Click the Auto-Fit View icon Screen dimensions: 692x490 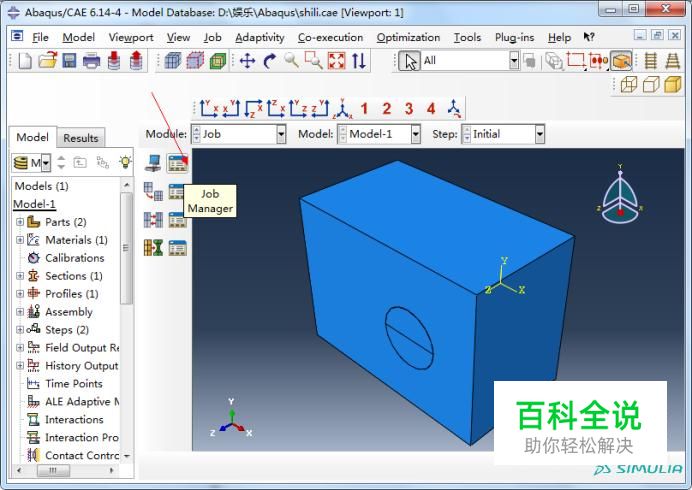(336, 61)
